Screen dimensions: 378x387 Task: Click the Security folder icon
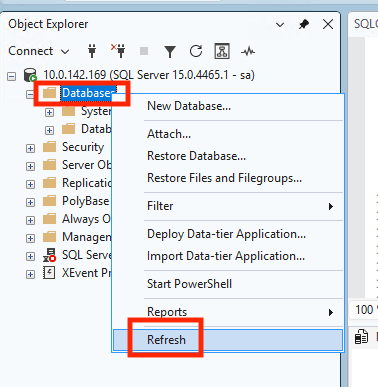tap(50, 147)
